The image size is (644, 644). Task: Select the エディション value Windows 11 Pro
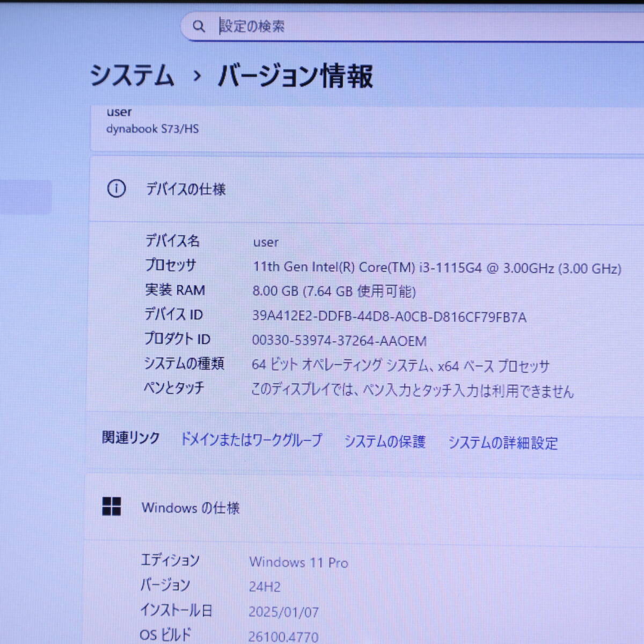point(299,562)
